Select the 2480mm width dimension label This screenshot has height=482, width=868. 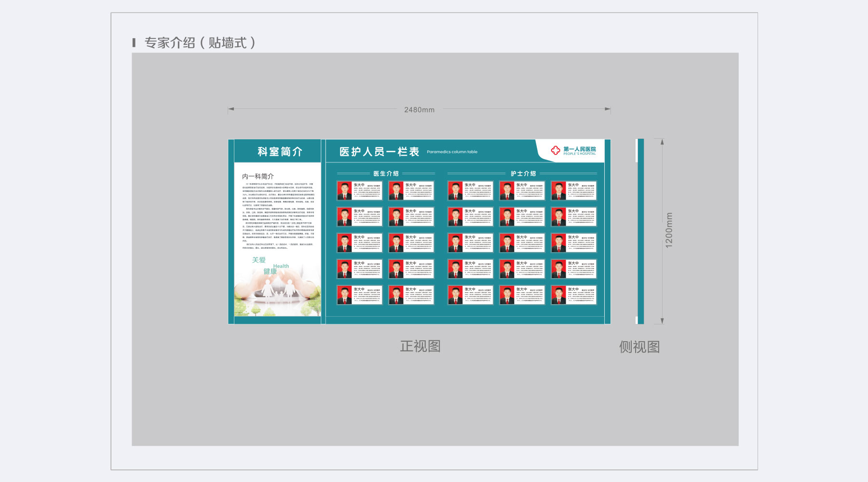(x=419, y=110)
